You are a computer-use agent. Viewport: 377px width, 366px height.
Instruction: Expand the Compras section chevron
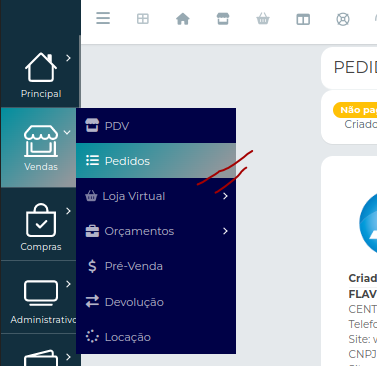[68, 211]
